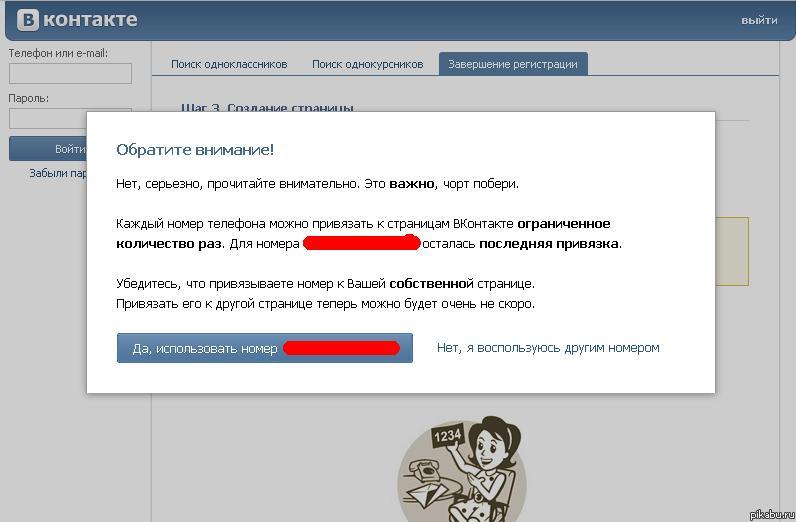This screenshot has width=796, height=522.
Task: Click the выйти link
Action: pyautogui.click(x=759, y=20)
